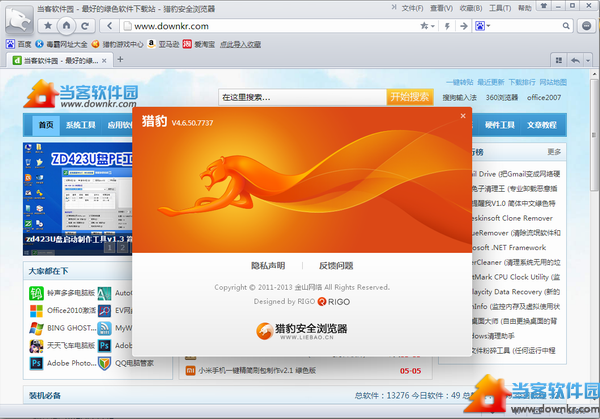
Task: Click the 网站地图 link
Action: [x=553, y=82]
